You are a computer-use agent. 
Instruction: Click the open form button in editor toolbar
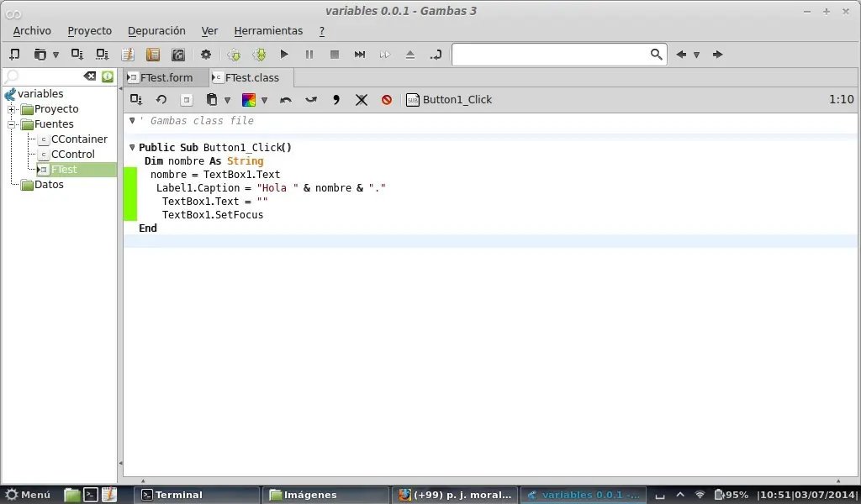point(186,100)
